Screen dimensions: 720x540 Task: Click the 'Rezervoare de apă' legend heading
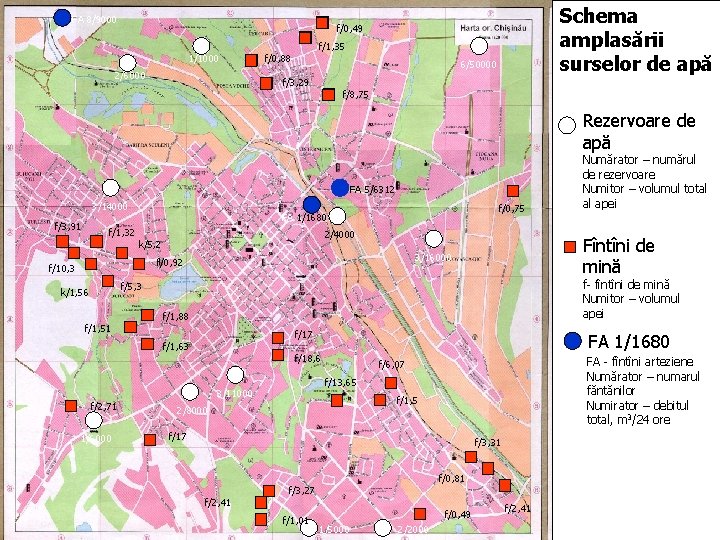(x=639, y=131)
